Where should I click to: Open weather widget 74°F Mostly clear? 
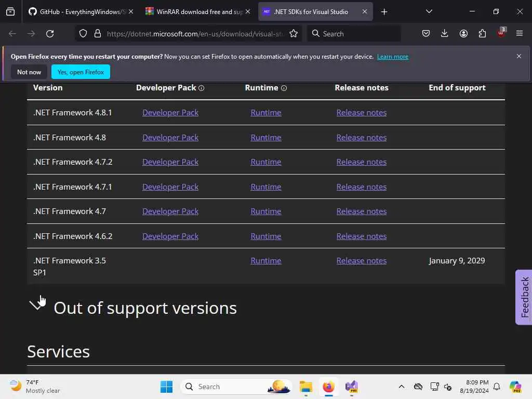[35, 387]
